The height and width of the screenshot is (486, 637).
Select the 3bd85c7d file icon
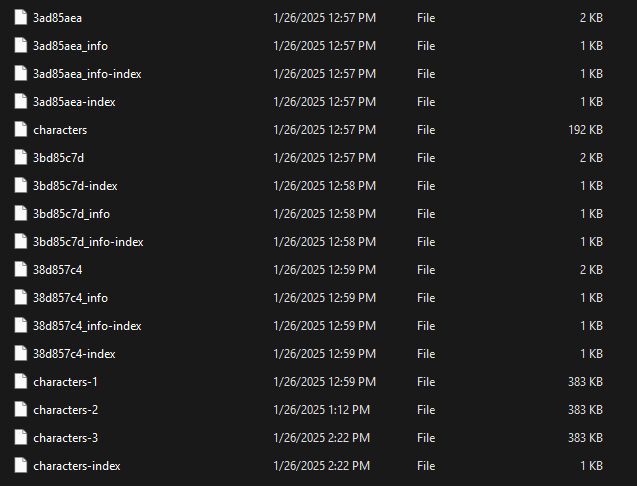click(21, 158)
